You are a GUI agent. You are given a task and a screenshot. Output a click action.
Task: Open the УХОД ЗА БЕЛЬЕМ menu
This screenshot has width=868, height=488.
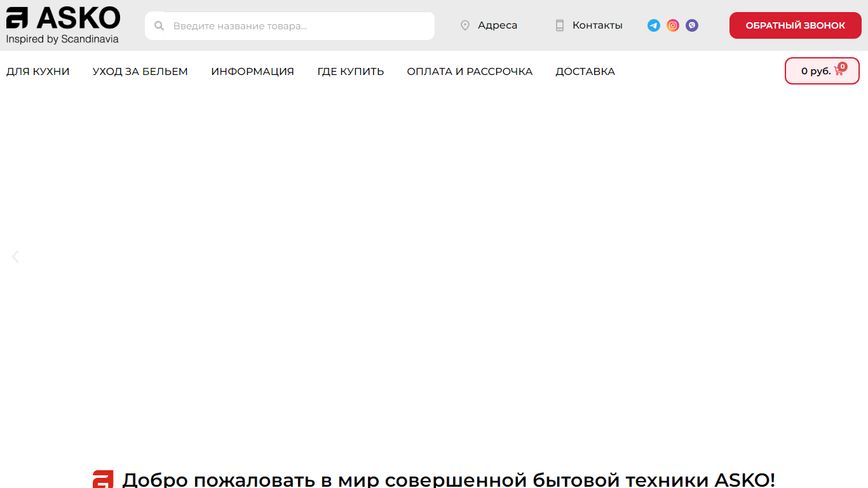click(x=140, y=71)
